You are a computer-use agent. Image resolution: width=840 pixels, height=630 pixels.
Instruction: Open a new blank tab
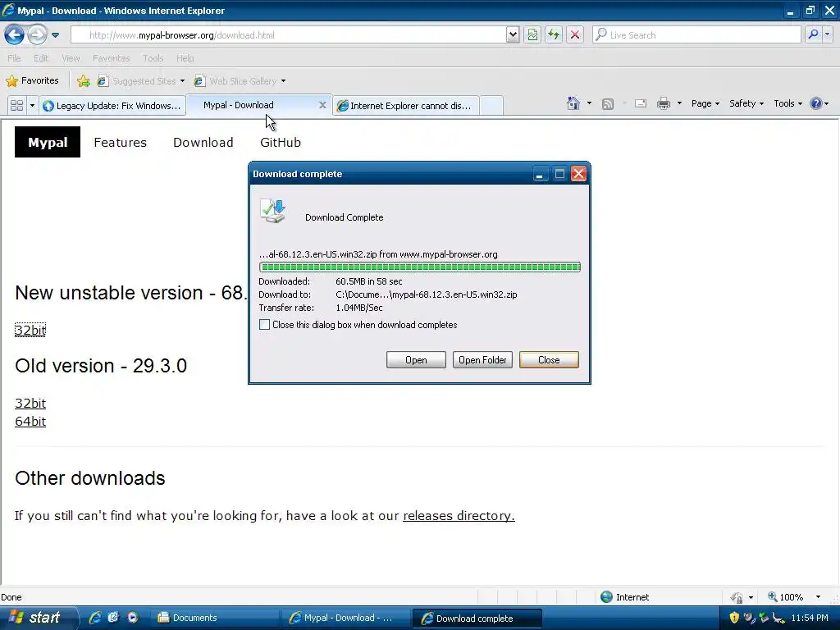(491, 106)
